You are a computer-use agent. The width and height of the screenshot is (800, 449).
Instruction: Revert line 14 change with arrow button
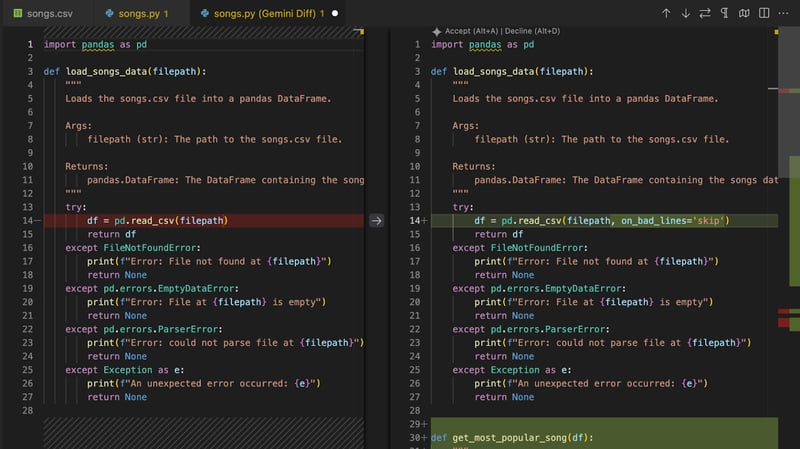377,220
